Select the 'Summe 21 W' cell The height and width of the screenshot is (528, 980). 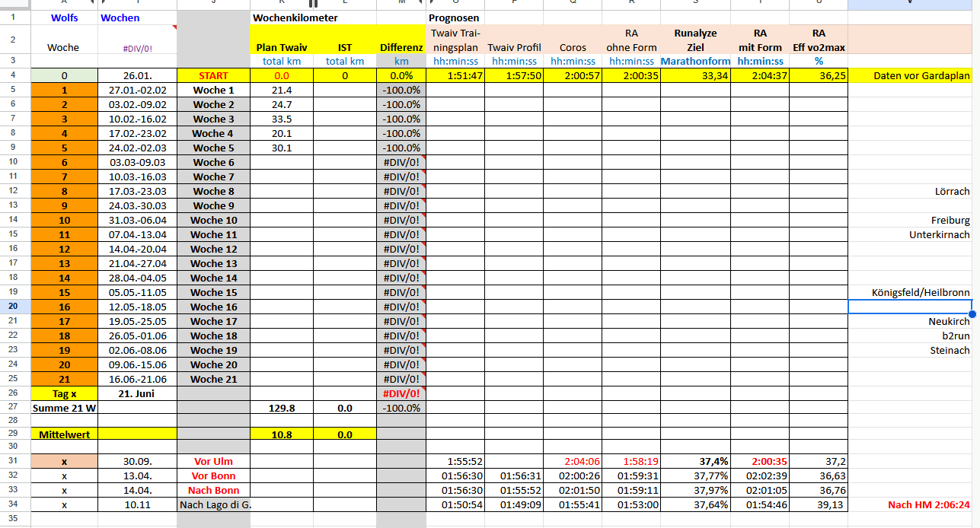(x=64, y=408)
